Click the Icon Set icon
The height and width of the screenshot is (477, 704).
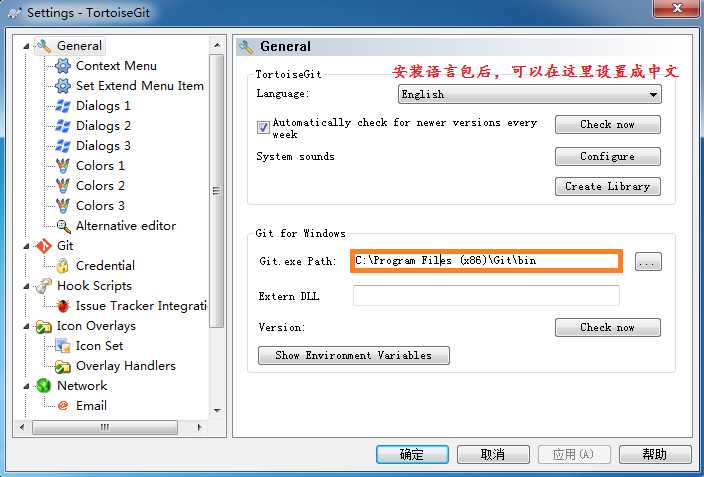[62, 346]
